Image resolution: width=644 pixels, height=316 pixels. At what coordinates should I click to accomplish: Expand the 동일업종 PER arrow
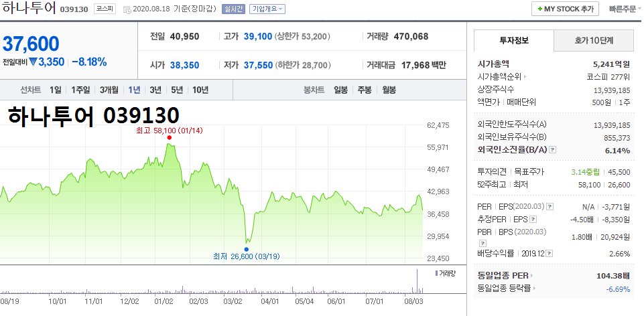click(x=531, y=276)
